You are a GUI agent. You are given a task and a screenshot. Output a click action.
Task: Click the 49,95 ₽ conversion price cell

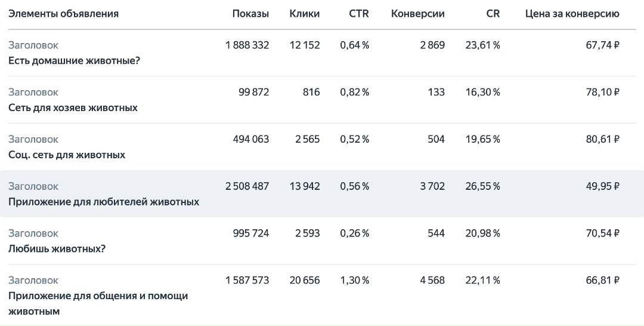[602, 186]
